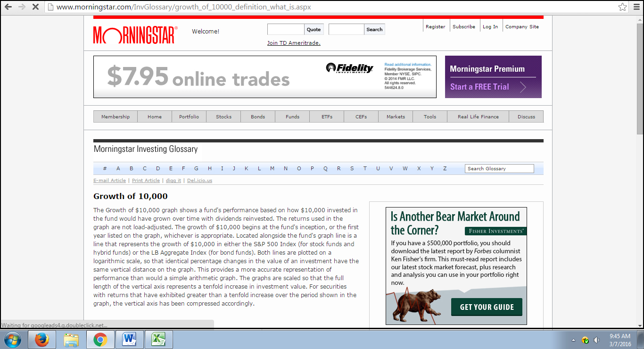Click the security shield tray icon
The image size is (644, 349).
coord(585,340)
